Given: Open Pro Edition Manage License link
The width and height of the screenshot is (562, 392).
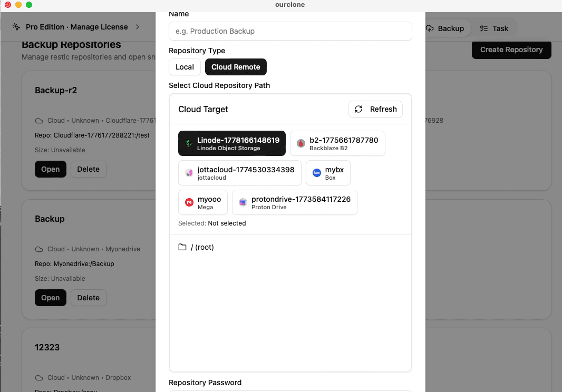Looking at the screenshot, I should pos(76,27).
